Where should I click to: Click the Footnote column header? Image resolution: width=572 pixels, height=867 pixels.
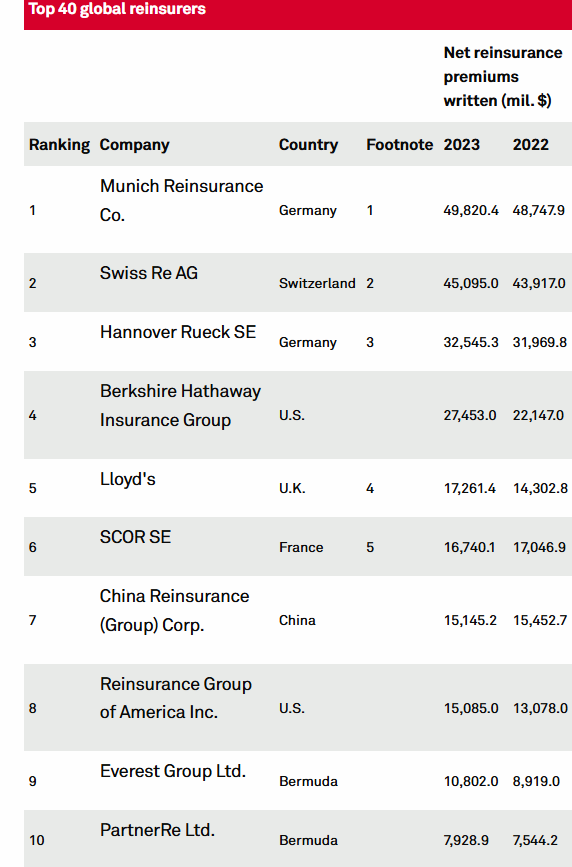pyautogui.click(x=399, y=145)
